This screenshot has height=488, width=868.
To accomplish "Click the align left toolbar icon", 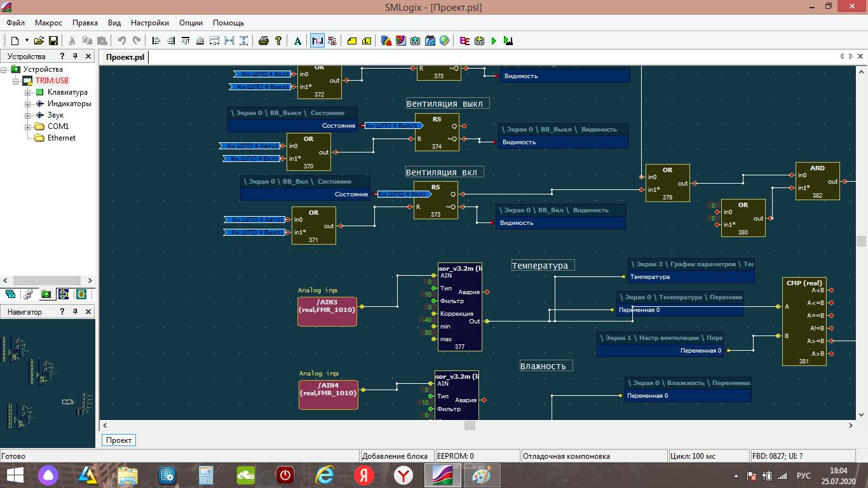I will [156, 41].
